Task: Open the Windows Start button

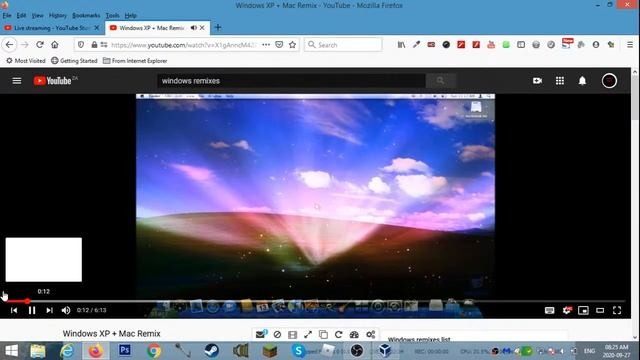Action: [x=12, y=351]
